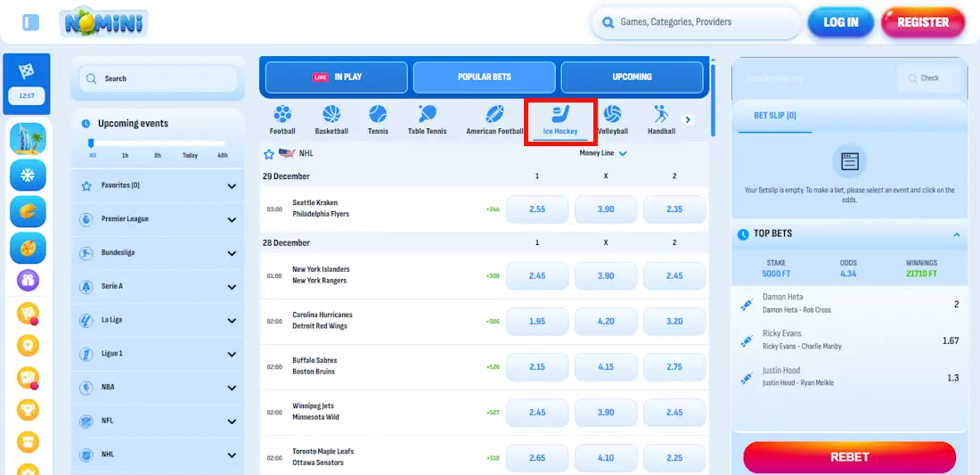Set upcoming events slider to 1h
This screenshot has width=980, height=475.
click(x=125, y=156)
